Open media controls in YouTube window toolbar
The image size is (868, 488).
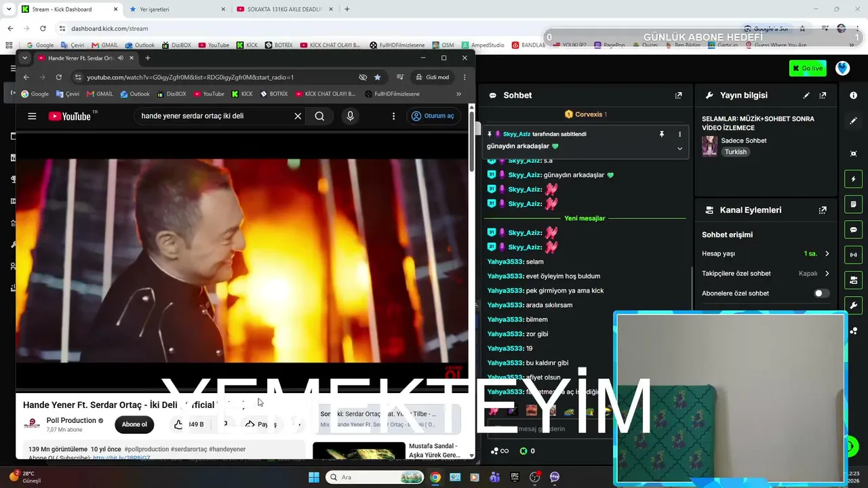point(400,77)
